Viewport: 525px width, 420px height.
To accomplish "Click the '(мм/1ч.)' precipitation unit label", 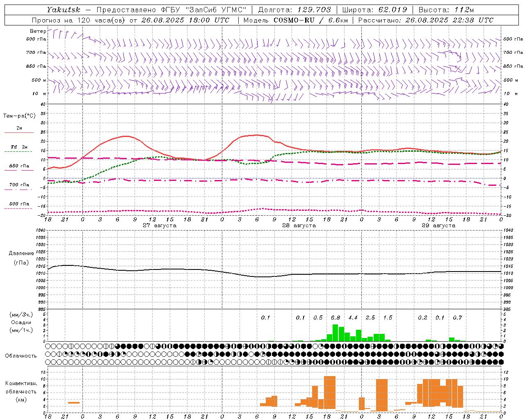I will point(21,330).
